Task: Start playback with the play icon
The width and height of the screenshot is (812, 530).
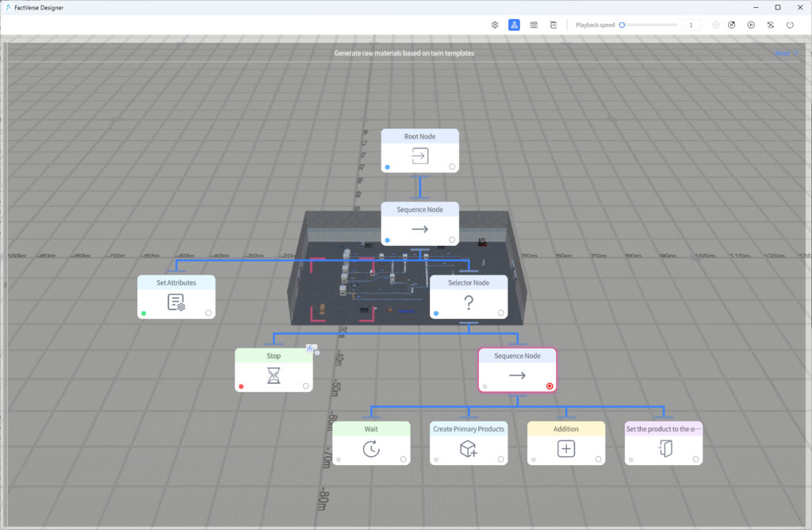Action: [x=751, y=25]
